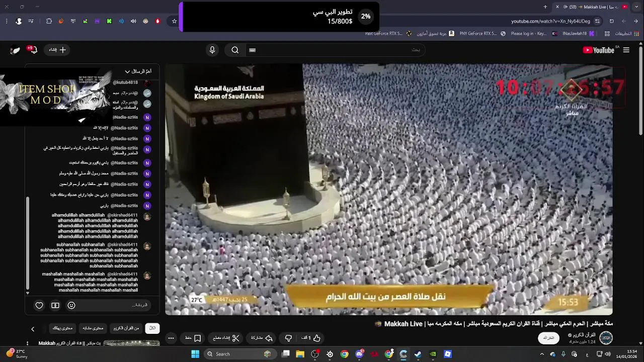
Task: Open the YouTube hamburger guide menu
Action: click(626, 50)
